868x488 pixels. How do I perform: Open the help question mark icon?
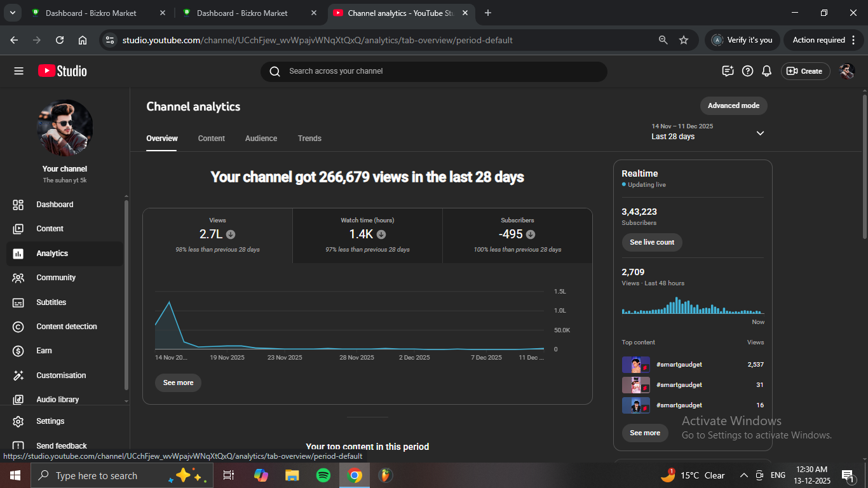pyautogui.click(x=748, y=71)
